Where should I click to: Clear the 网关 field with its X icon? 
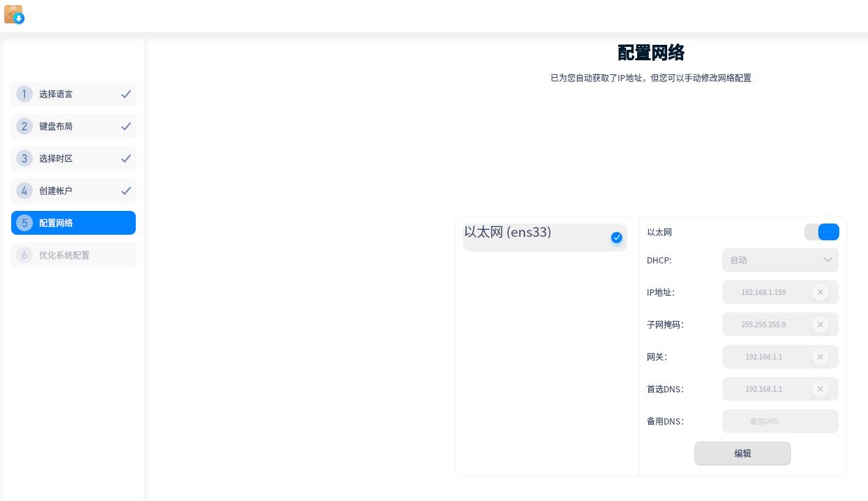(x=820, y=357)
